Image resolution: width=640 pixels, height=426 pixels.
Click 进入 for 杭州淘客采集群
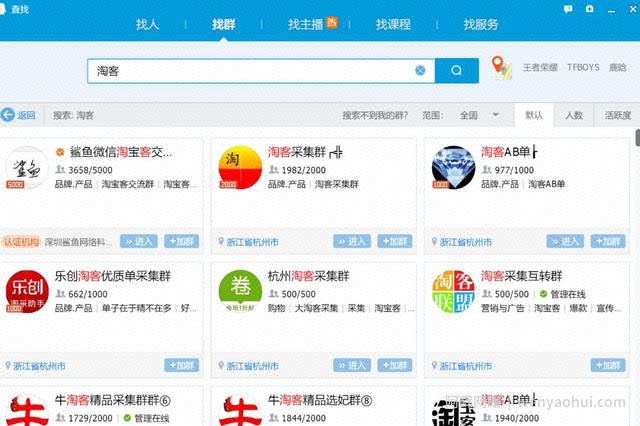(x=352, y=365)
